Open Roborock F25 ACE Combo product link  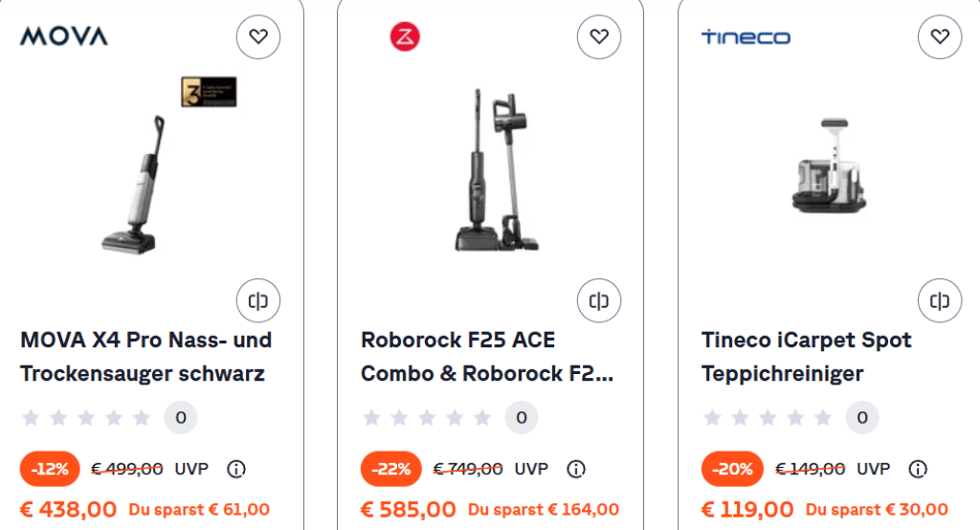[x=486, y=356]
